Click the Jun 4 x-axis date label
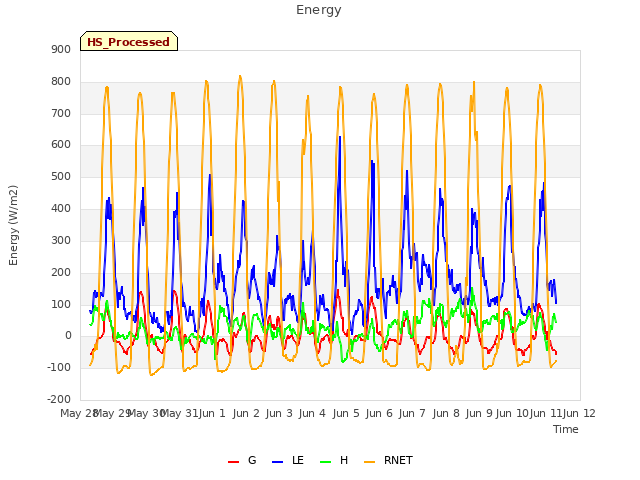640x480 pixels. click(x=312, y=413)
